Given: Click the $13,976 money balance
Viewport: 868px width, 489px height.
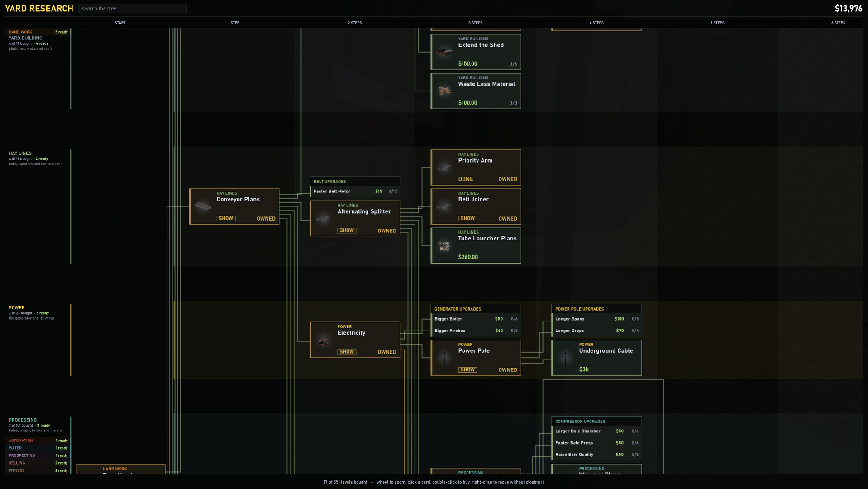Looking at the screenshot, I should pos(848,9).
